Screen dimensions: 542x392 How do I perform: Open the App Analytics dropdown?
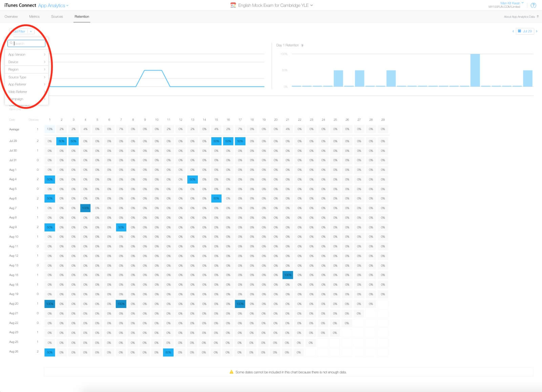(53, 5)
